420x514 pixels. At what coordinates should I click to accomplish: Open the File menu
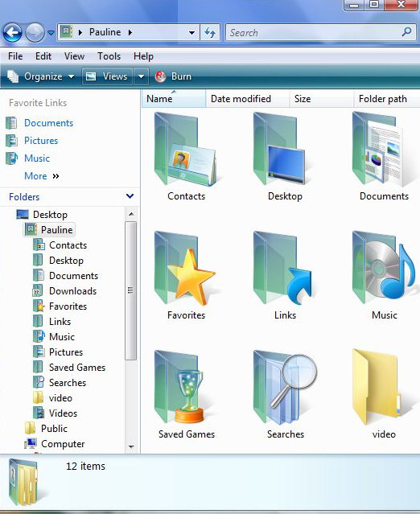(x=15, y=56)
